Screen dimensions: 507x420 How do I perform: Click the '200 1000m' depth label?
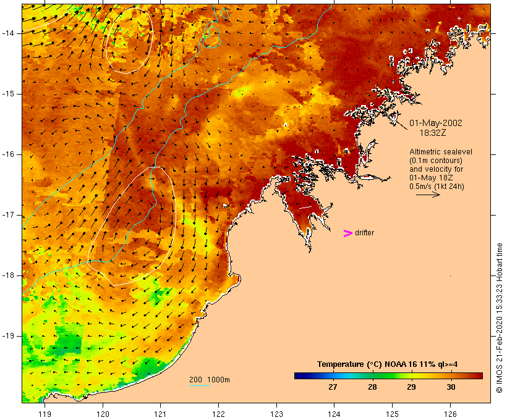point(210,380)
